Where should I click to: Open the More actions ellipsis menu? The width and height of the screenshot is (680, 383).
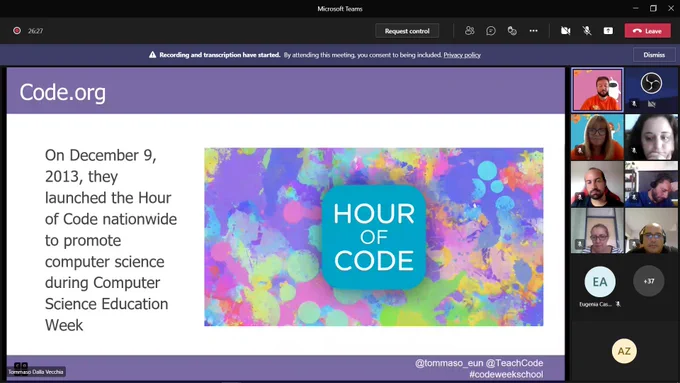[x=533, y=31]
